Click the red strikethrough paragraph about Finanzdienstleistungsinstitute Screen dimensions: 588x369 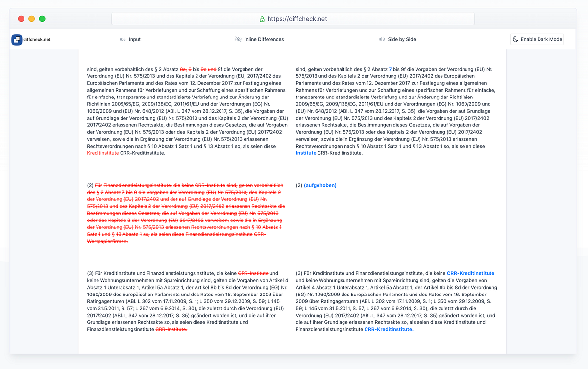[185, 213]
